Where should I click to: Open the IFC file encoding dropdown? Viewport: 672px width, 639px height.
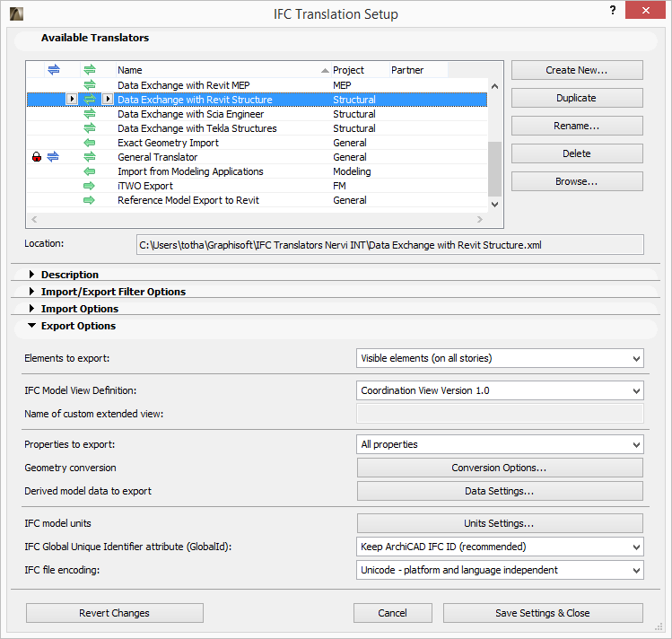[500, 570]
